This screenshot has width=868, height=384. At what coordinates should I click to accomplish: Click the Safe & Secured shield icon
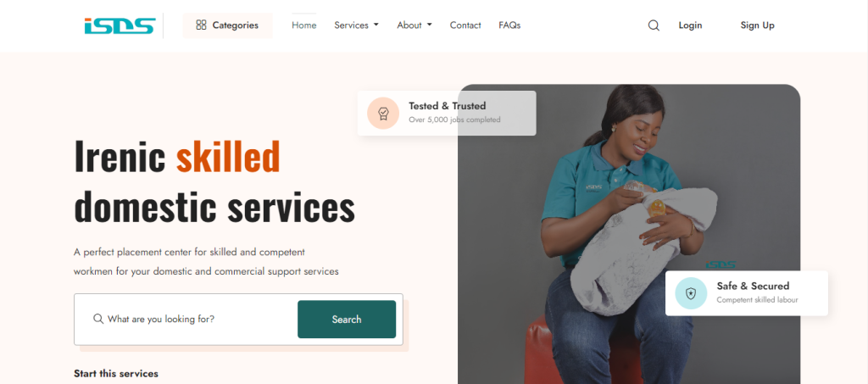(691, 293)
